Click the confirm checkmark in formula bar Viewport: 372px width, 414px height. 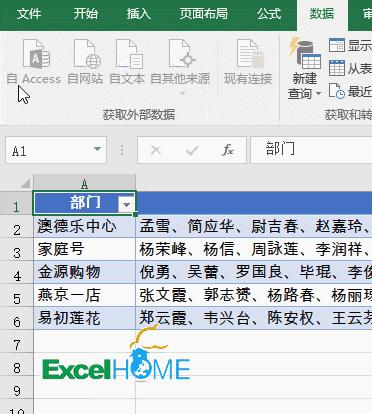point(192,150)
